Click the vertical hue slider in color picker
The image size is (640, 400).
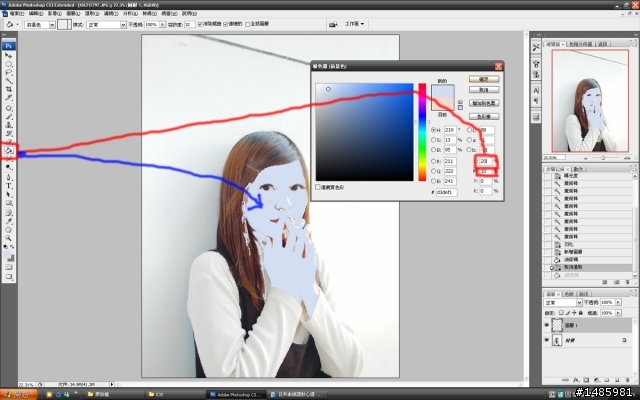pyautogui.click(x=422, y=132)
